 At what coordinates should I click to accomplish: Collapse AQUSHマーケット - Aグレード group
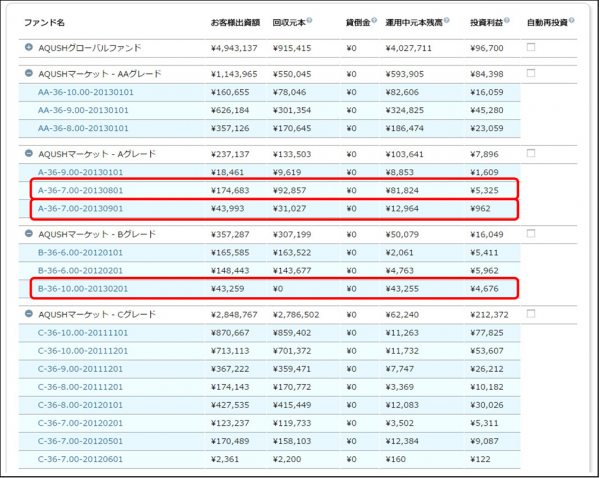(29, 153)
